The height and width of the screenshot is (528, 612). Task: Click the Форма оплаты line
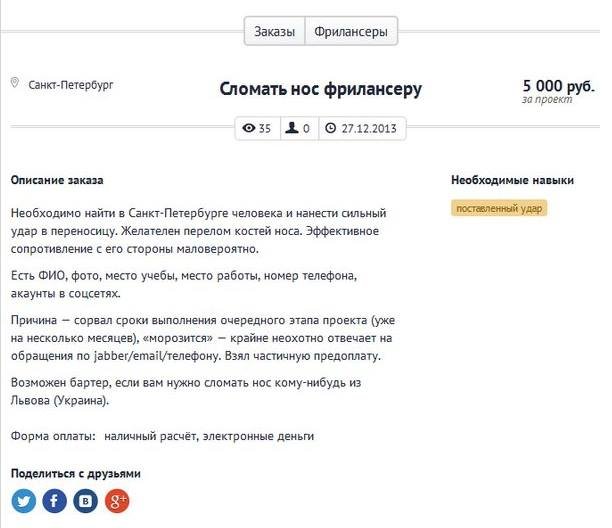pos(162,436)
